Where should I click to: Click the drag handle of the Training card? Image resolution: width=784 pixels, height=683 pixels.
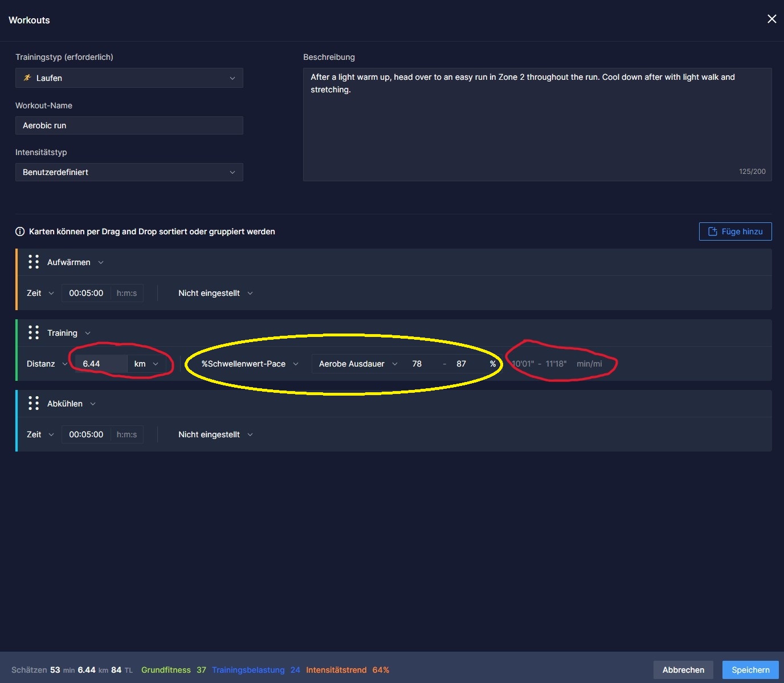pos(34,333)
